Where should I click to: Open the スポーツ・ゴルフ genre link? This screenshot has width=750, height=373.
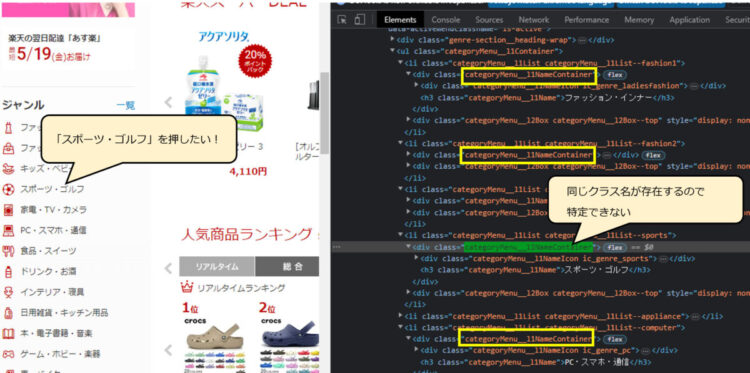(x=52, y=189)
